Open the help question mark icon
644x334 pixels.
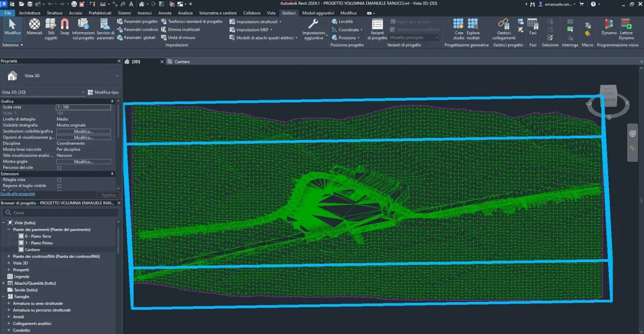pyautogui.click(x=592, y=4)
